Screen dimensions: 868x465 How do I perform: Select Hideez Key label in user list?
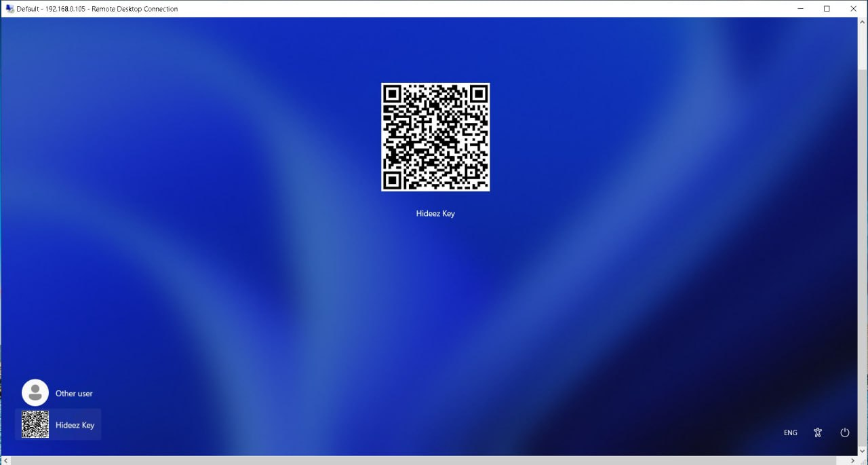pyautogui.click(x=75, y=426)
